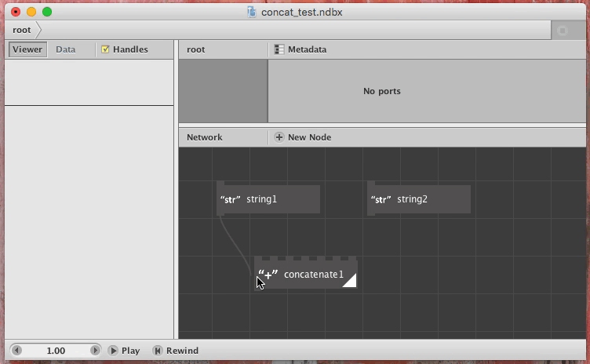
Task: Minimize the window with yellow button
Action: coord(31,12)
